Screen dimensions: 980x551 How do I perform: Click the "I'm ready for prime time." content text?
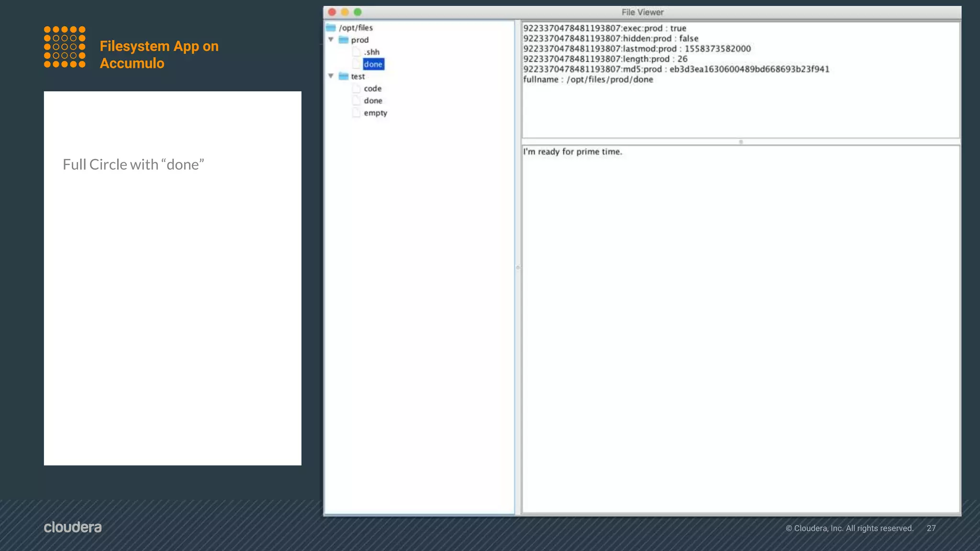coord(573,152)
